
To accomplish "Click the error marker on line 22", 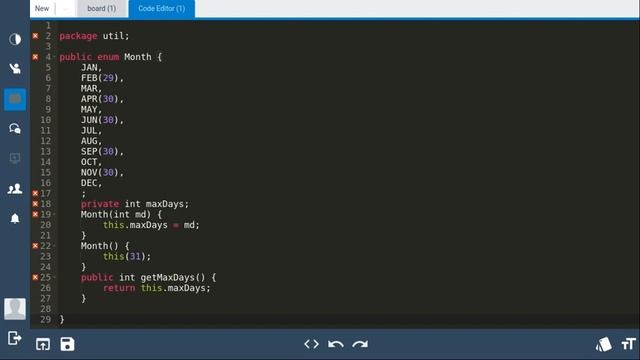I will coord(36,246).
